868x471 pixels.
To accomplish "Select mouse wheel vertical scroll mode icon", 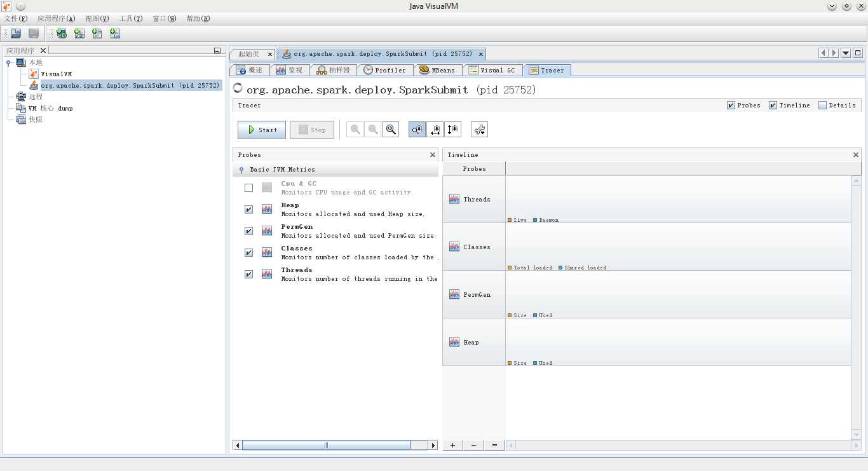I will point(452,130).
